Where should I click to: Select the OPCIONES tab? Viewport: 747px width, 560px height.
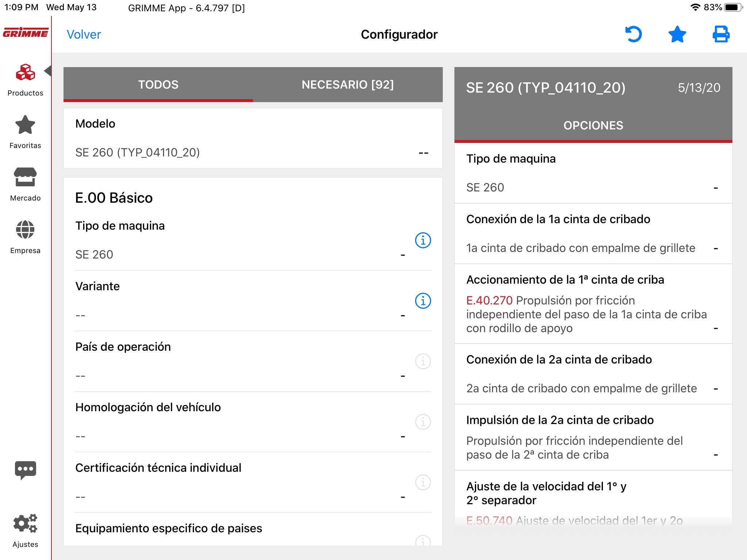[x=593, y=125]
